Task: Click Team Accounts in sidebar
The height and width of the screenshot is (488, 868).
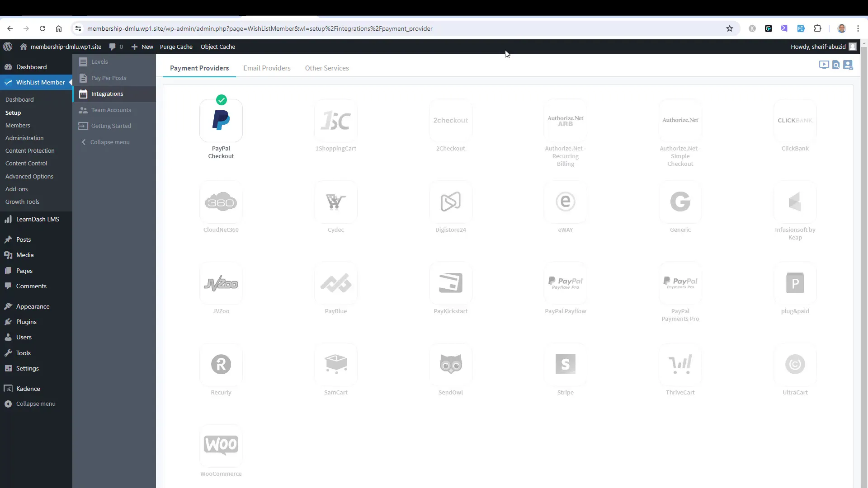Action: click(x=111, y=110)
